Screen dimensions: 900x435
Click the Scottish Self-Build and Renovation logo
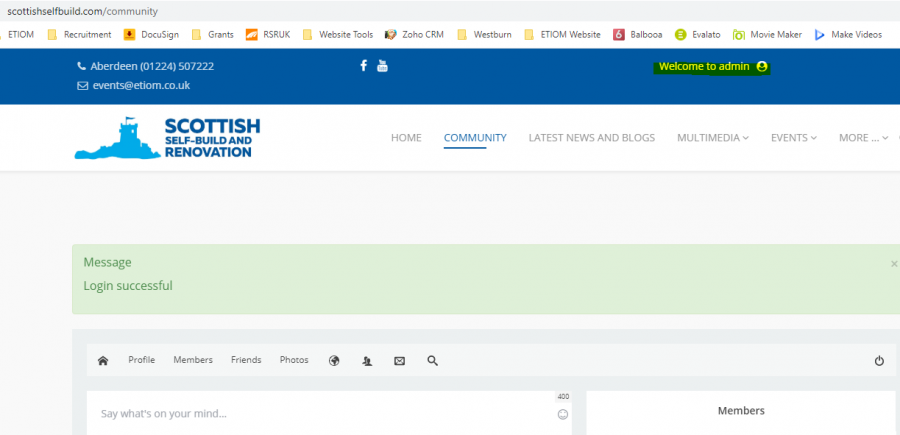click(x=167, y=138)
